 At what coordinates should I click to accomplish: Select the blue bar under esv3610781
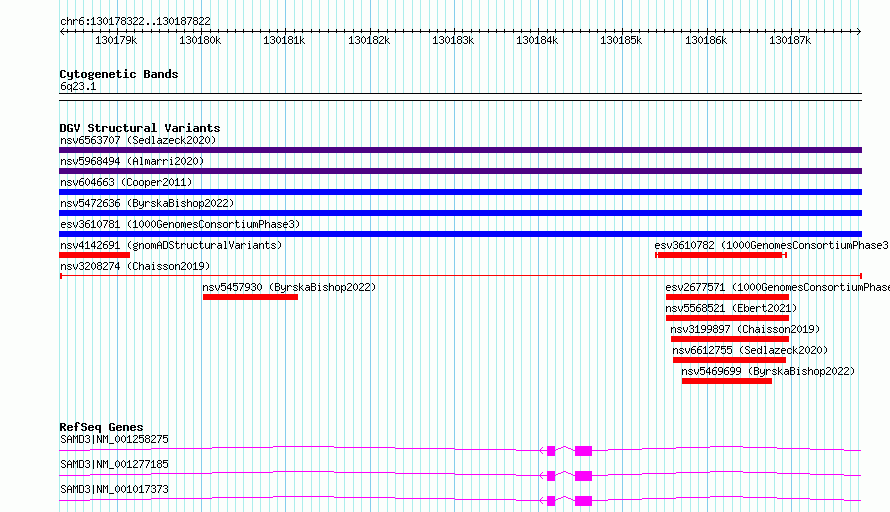pos(460,234)
